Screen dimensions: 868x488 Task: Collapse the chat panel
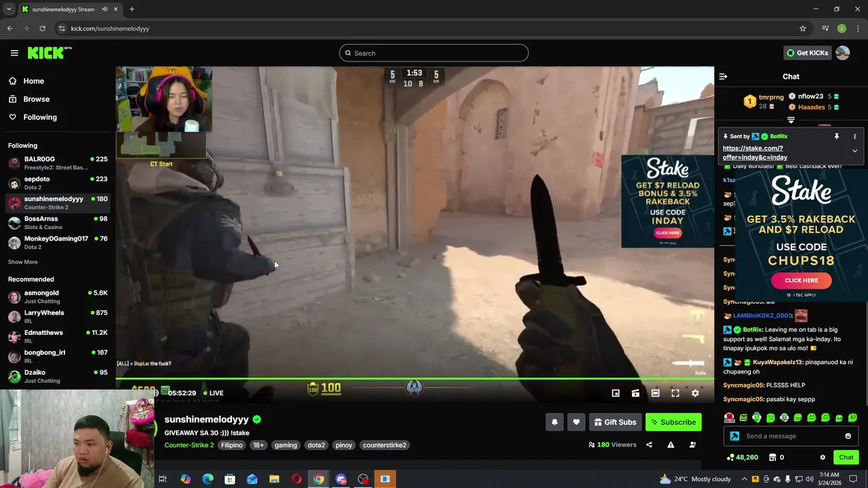coord(723,77)
